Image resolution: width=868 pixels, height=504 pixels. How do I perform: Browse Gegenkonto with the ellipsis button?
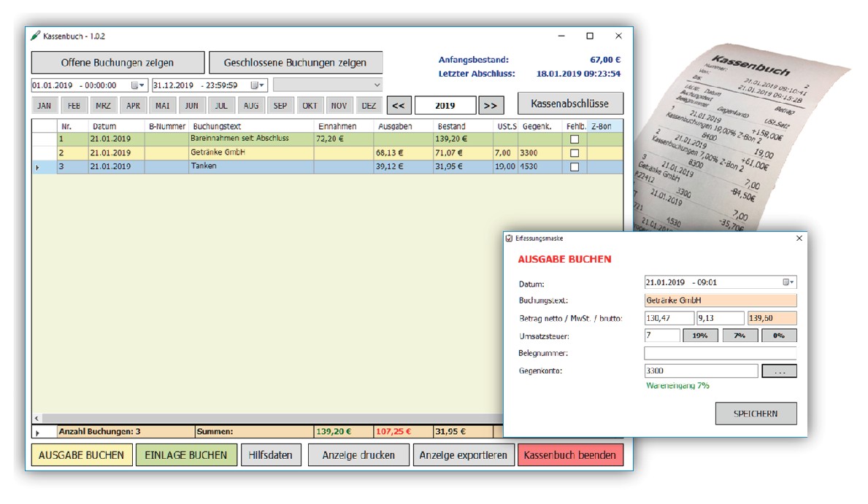tap(779, 371)
